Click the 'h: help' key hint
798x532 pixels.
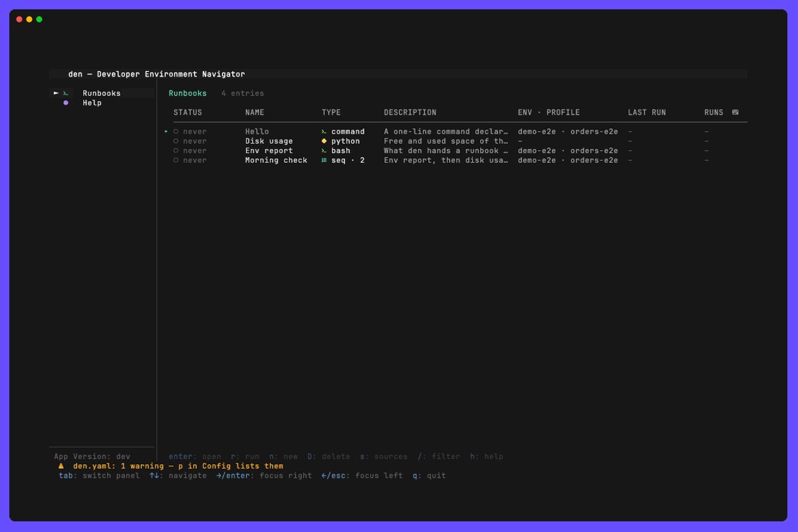click(x=487, y=457)
